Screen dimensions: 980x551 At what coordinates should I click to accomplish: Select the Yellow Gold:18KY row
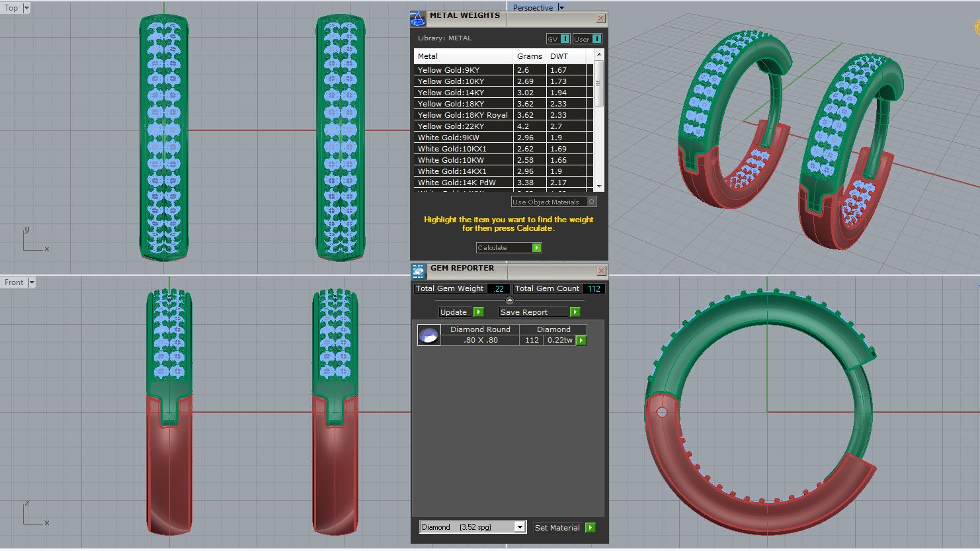pyautogui.click(x=504, y=104)
